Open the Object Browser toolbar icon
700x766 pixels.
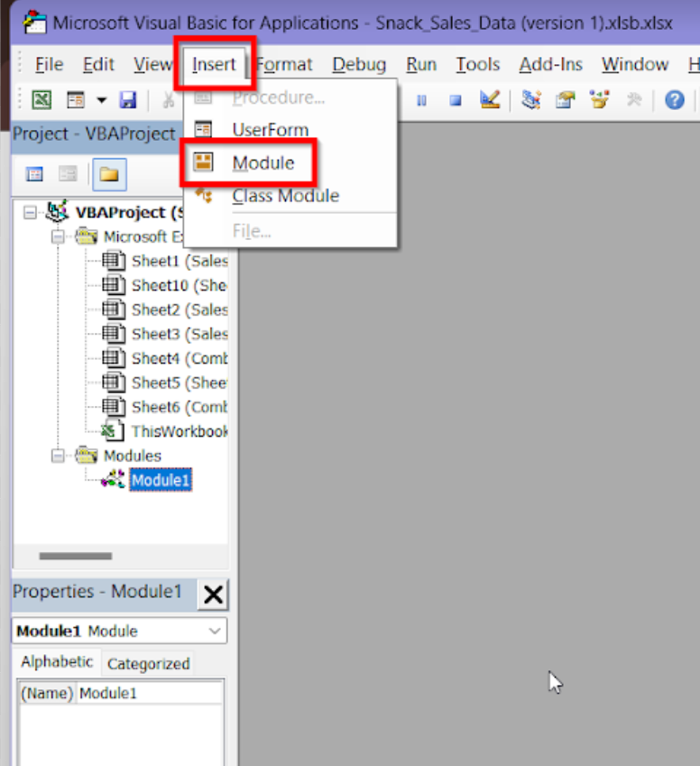click(x=599, y=99)
